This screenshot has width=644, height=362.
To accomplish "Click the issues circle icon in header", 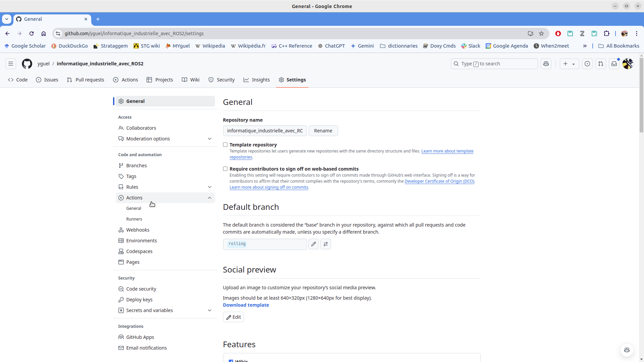I will [587, 64].
